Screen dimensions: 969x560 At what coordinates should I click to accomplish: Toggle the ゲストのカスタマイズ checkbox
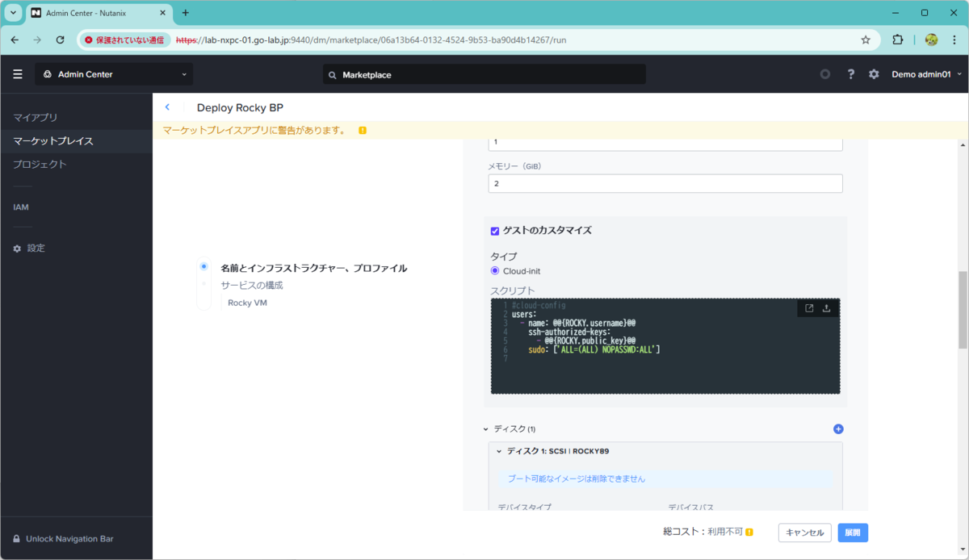point(495,231)
